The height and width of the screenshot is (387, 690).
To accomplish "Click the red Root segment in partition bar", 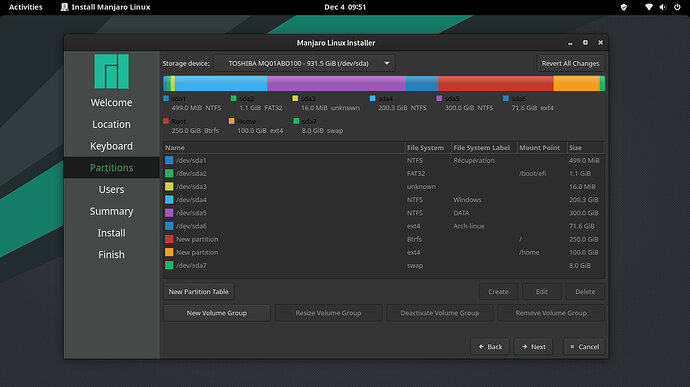I will pyautogui.click(x=495, y=84).
